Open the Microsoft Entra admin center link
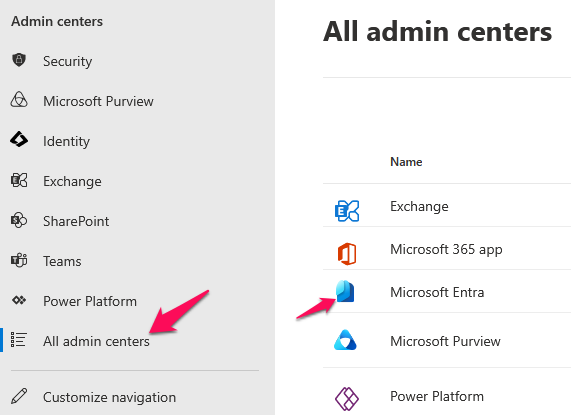The width and height of the screenshot is (571, 415). (x=437, y=292)
